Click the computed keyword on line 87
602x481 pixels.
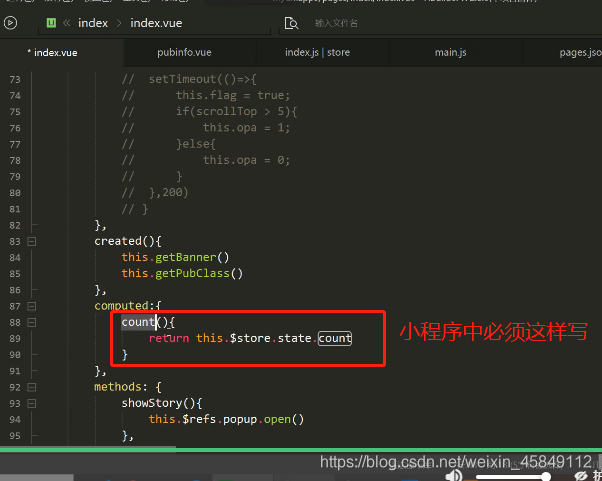coord(121,306)
